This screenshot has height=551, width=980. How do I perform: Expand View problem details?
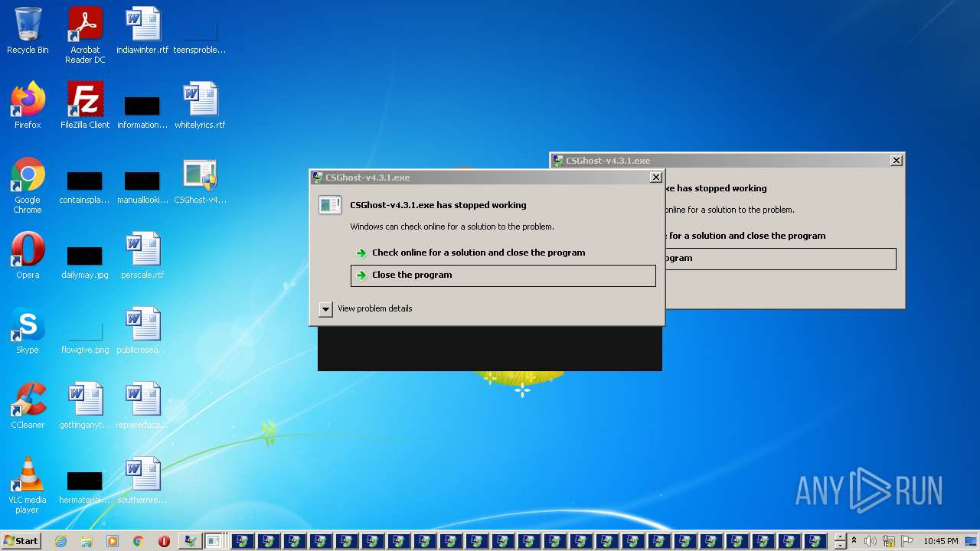coord(365,308)
